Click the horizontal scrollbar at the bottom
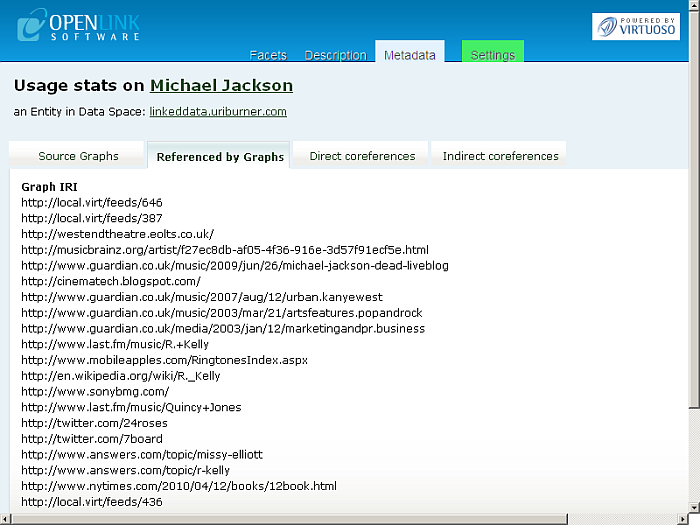 [300, 518]
